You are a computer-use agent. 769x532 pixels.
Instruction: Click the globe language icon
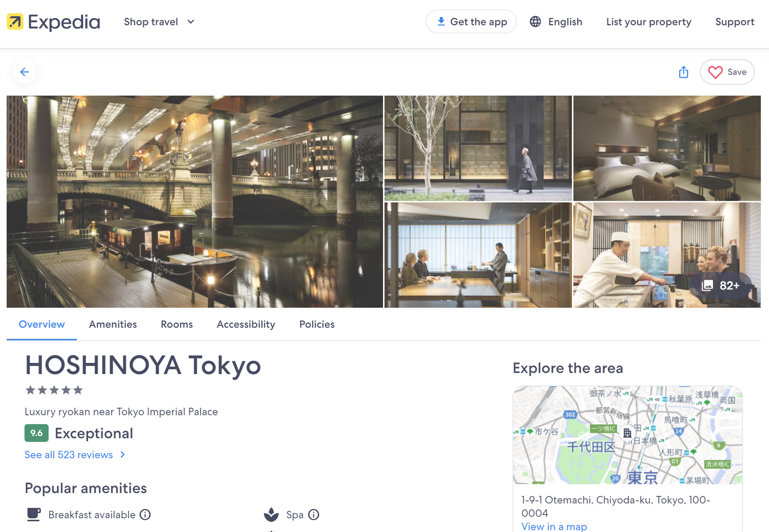click(535, 22)
